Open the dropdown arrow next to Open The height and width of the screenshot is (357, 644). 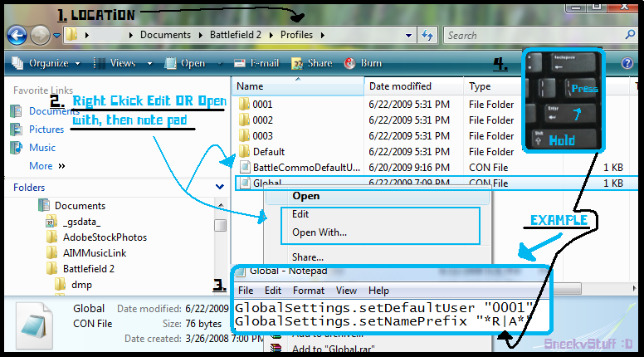pos(220,64)
